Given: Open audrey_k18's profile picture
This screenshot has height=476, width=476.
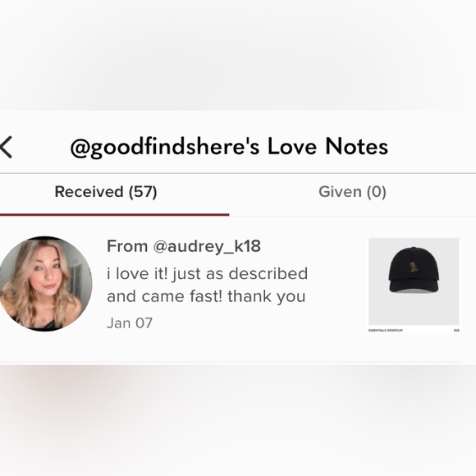Looking at the screenshot, I should (x=45, y=283).
